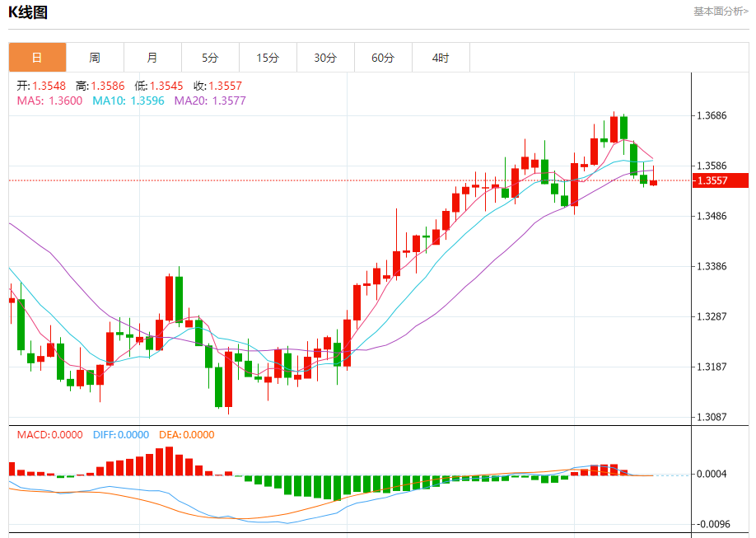Viewport: 756px width, 538px height.
Task: Click the 1.3187 price axis label
Action: click(x=712, y=367)
